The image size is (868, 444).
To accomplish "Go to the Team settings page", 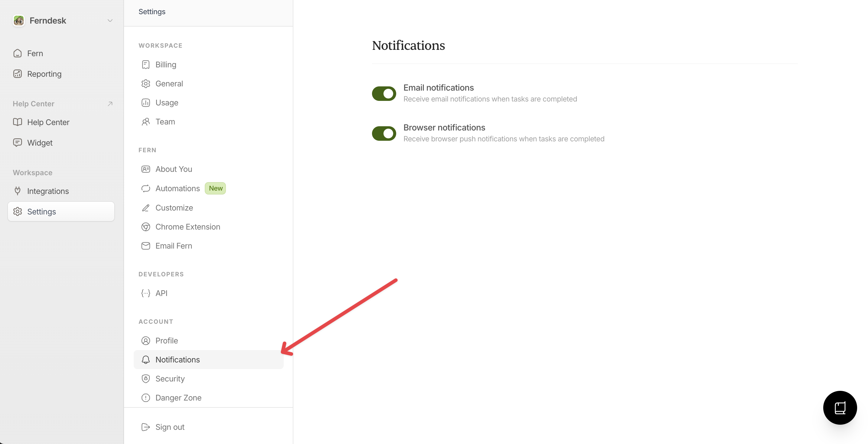I will (165, 122).
